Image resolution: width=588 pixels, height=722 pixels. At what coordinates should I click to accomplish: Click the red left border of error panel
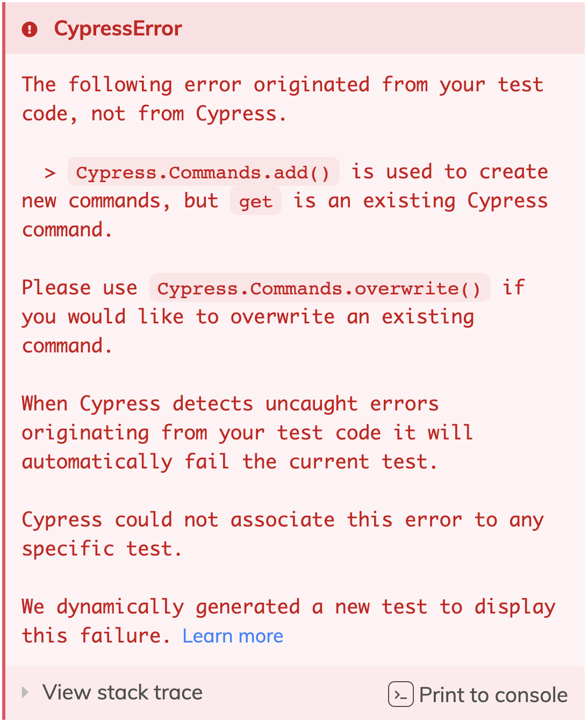4,361
